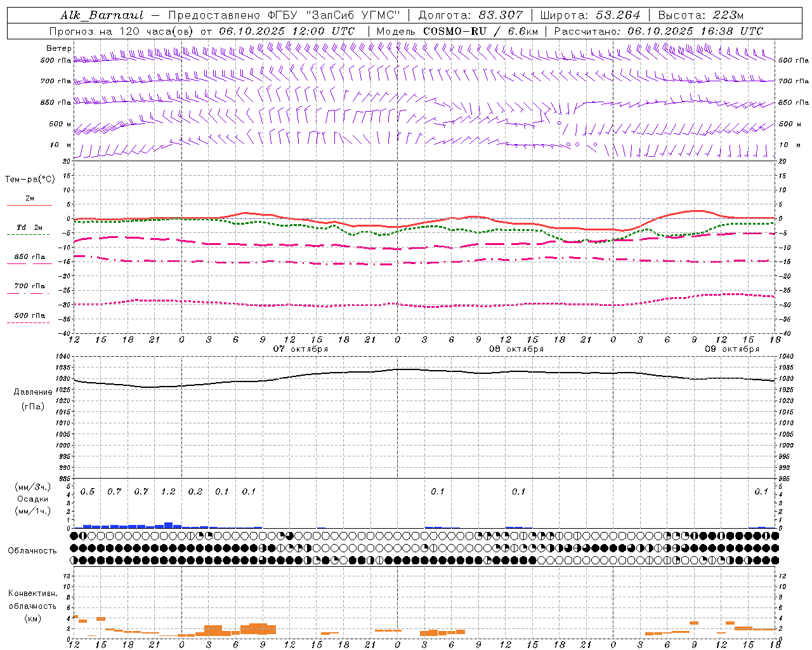The width and height of the screenshot is (812, 650).
Task: Click the 'Тем-ра(°C)' temperature label
Action: (x=30, y=180)
